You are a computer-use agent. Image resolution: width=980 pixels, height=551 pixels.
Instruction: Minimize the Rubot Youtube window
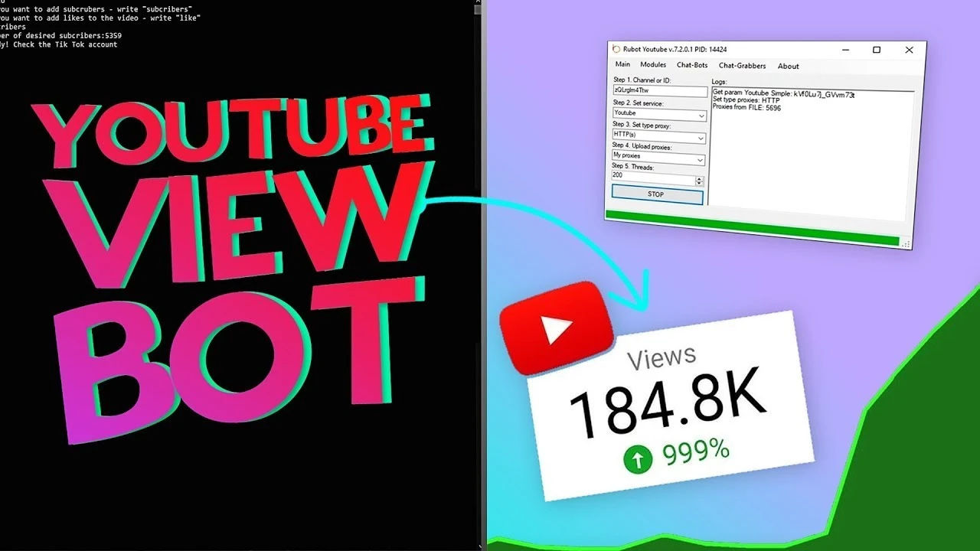click(x=846, y=51)
